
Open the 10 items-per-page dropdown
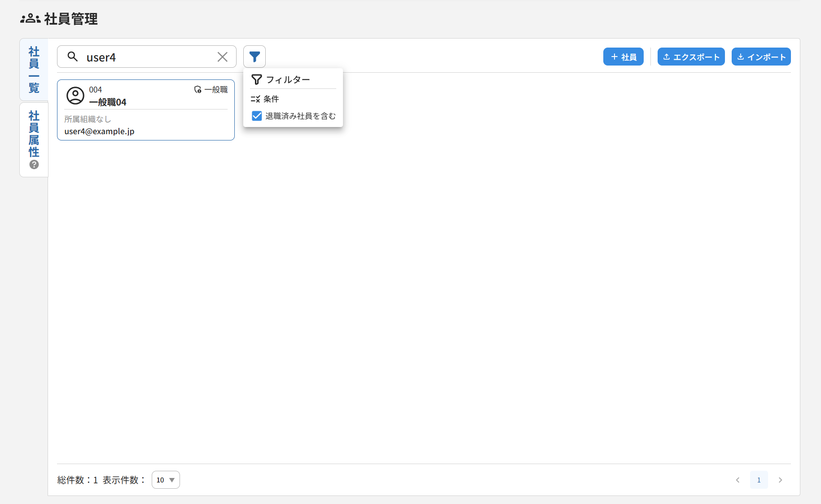[165, 479]
